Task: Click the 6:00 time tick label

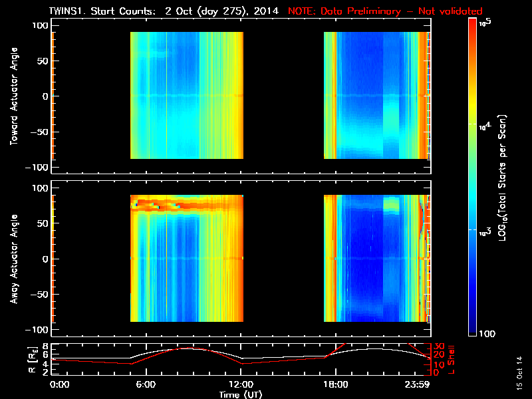Action: pyautogui.click(x=146, y=384)
